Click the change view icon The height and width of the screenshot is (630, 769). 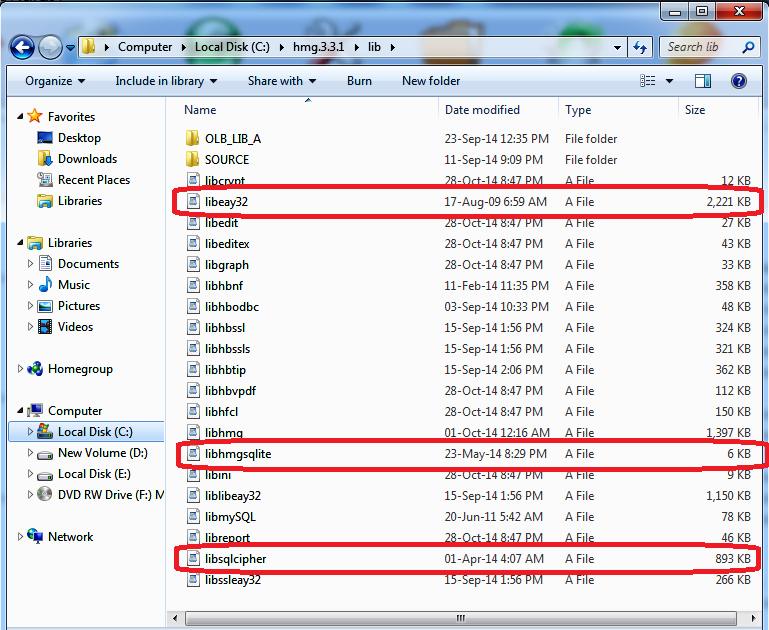pos(649,81)
